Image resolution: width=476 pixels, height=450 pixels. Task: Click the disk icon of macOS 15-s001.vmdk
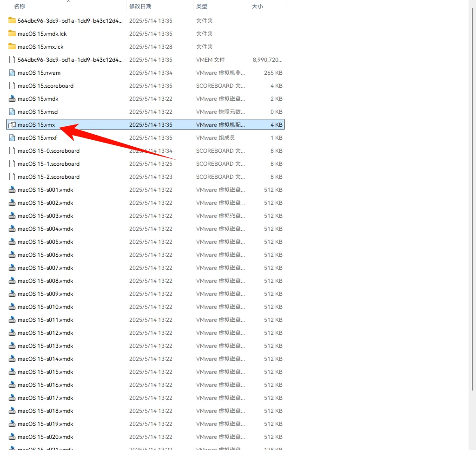point(12,190)
